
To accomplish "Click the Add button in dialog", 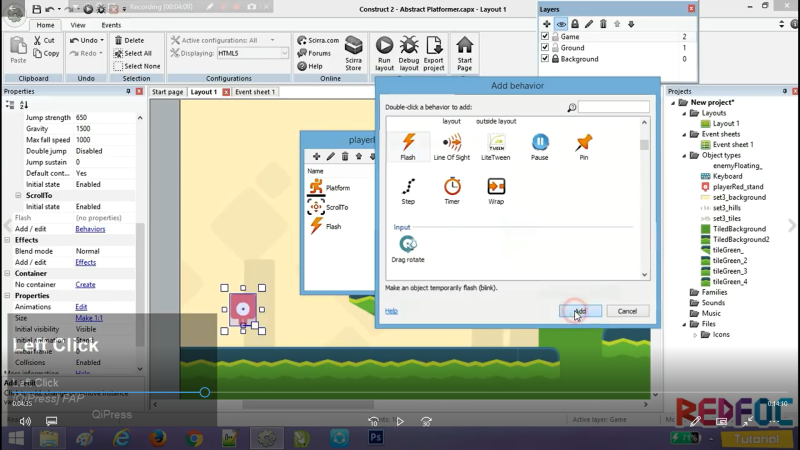I will 580,311.
